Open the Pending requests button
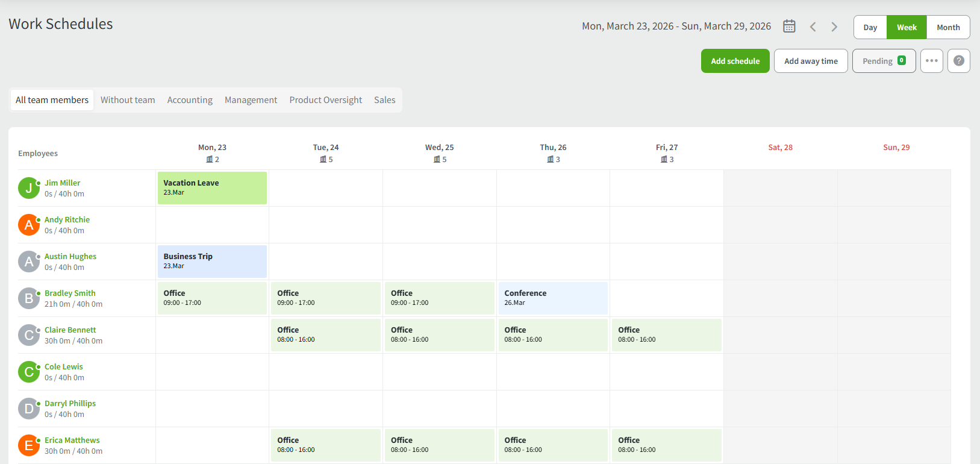The height and width of the screenshot is (464, 980). tap(884, 61)
